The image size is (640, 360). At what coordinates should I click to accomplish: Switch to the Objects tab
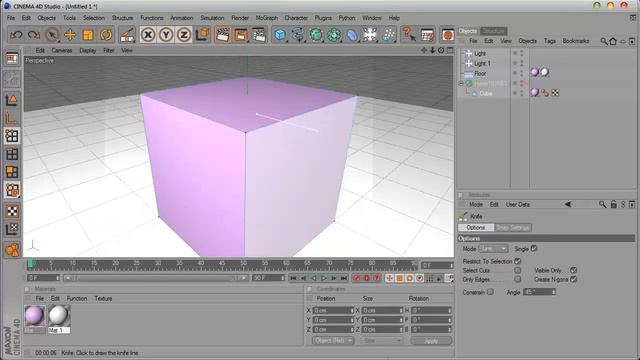point(468,31)
